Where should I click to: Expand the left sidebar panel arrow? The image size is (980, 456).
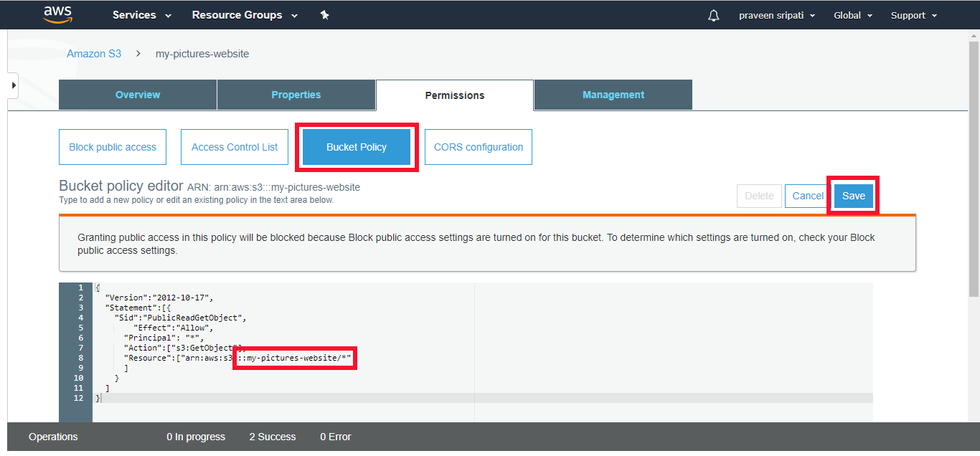[12, 85]
